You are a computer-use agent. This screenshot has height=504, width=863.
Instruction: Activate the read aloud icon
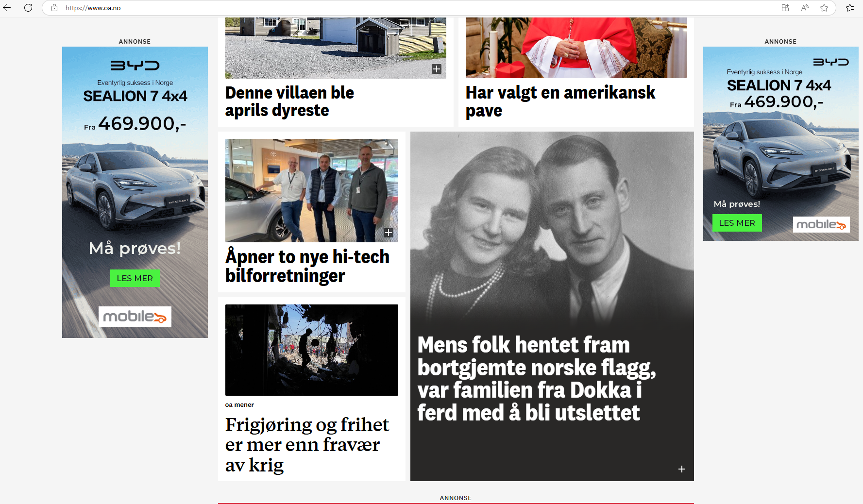coord(805,8)
